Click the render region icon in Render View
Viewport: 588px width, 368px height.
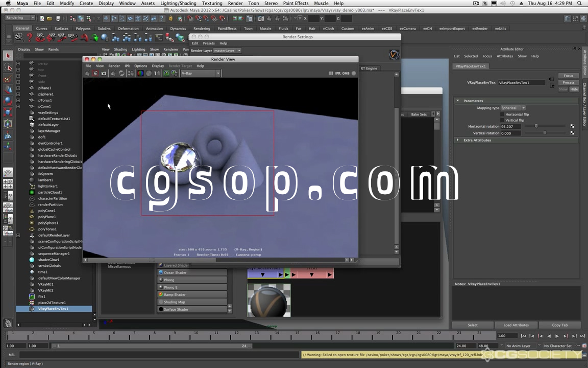pos(95,73)
